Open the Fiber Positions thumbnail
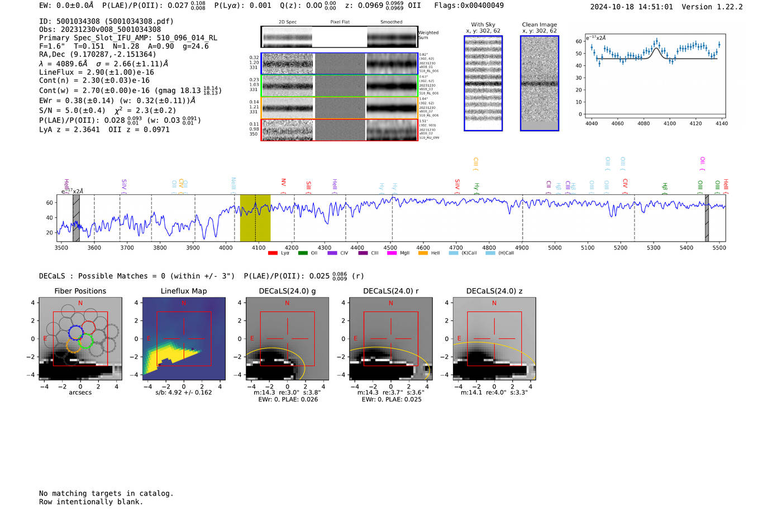This screenshot has width=782, height=532. (x=80, y=339)
